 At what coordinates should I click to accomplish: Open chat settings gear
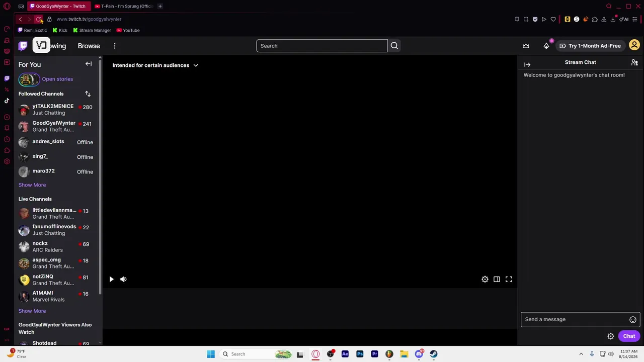pyautogui.click(x=611, y=336)
